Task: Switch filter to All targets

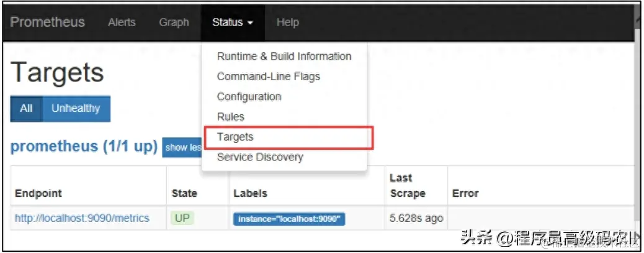Action: tap(26, 109)
